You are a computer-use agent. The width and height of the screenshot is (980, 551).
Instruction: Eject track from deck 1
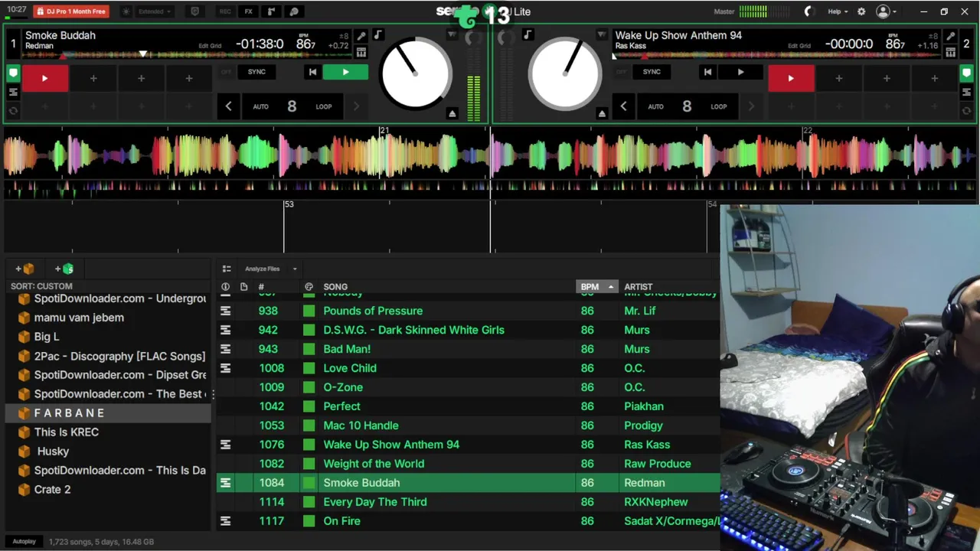click(452, 113)
